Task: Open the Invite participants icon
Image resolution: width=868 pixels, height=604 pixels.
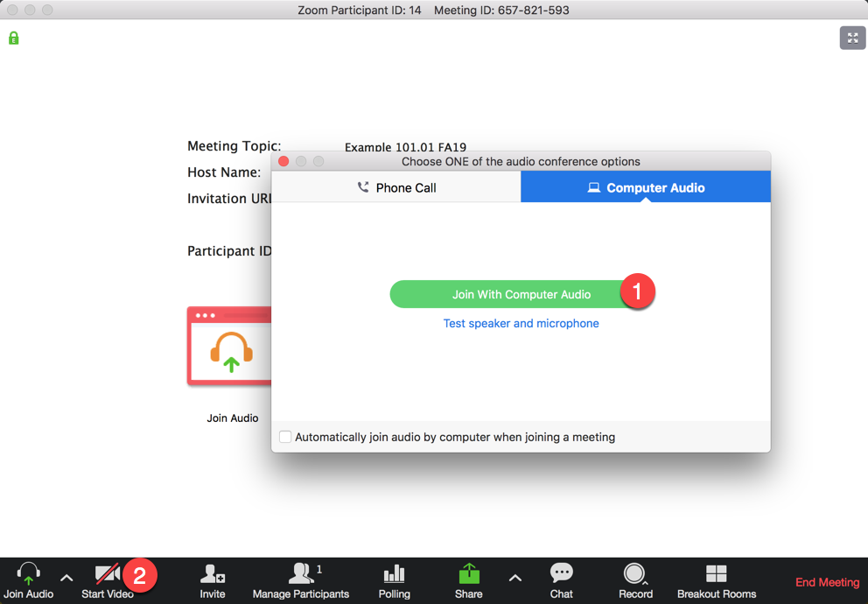Action: point(212,574)
